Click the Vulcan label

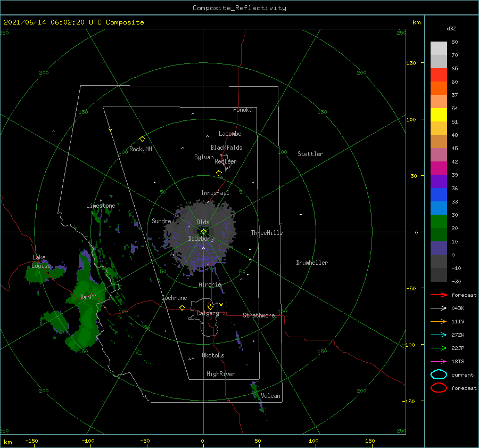(x=270, y=396)
